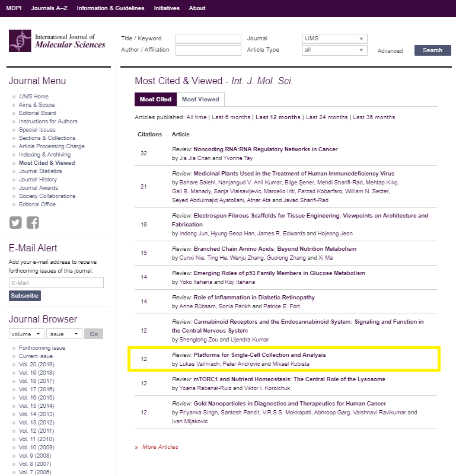
Task: Click author Mikael Kubista
Action: (x=291, y=364)
